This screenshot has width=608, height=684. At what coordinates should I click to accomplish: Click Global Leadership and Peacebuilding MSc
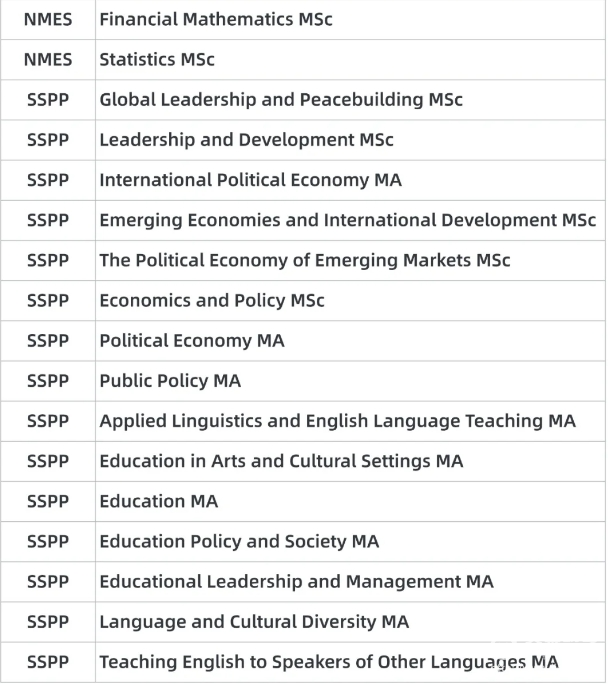pyautogui.click(x=281, y=100)
